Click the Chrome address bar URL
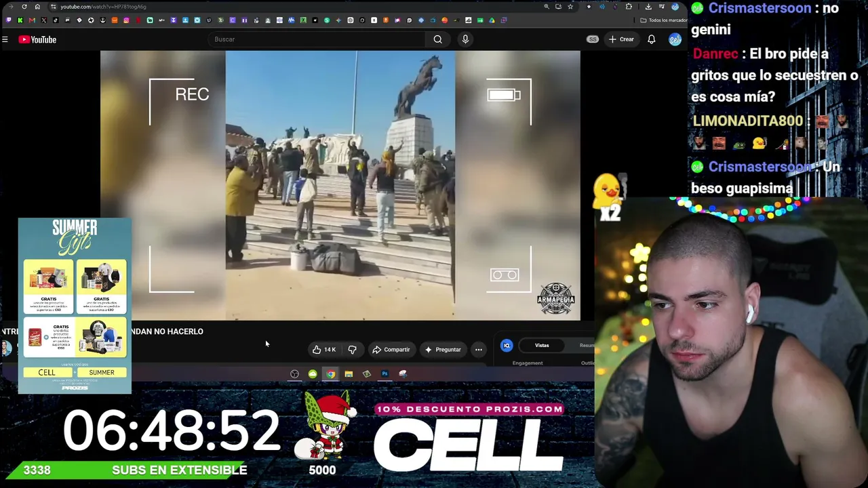Viewport: 868px width, 488px height. [103, 7]
